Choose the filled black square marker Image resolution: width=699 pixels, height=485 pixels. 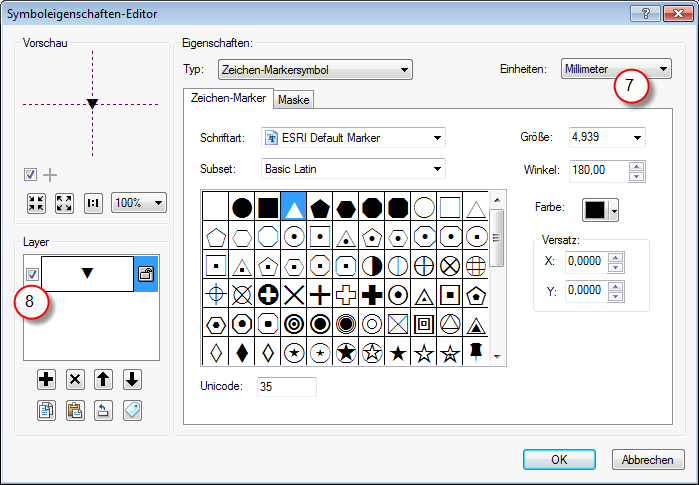(x=268, y=207)
